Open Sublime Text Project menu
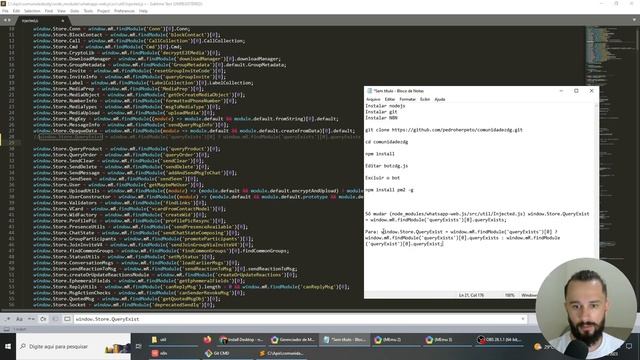 [x=103, y=11]
